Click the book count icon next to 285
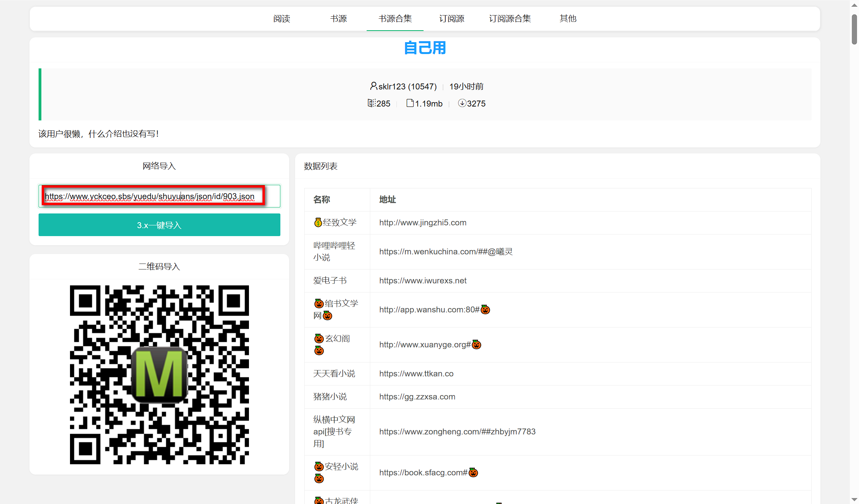Viewport: 859px width, 504px height. tap(371, 103)
